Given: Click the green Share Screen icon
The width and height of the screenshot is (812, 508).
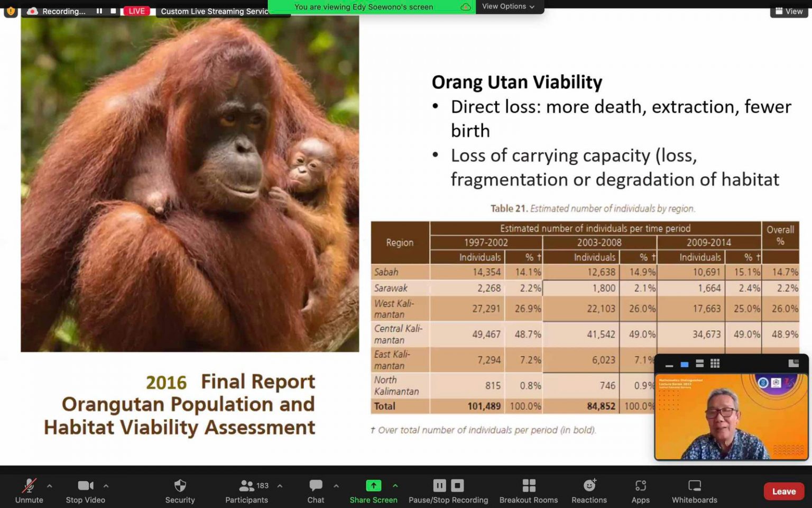Looking at the screenshot, I should [x=373, y=486].
